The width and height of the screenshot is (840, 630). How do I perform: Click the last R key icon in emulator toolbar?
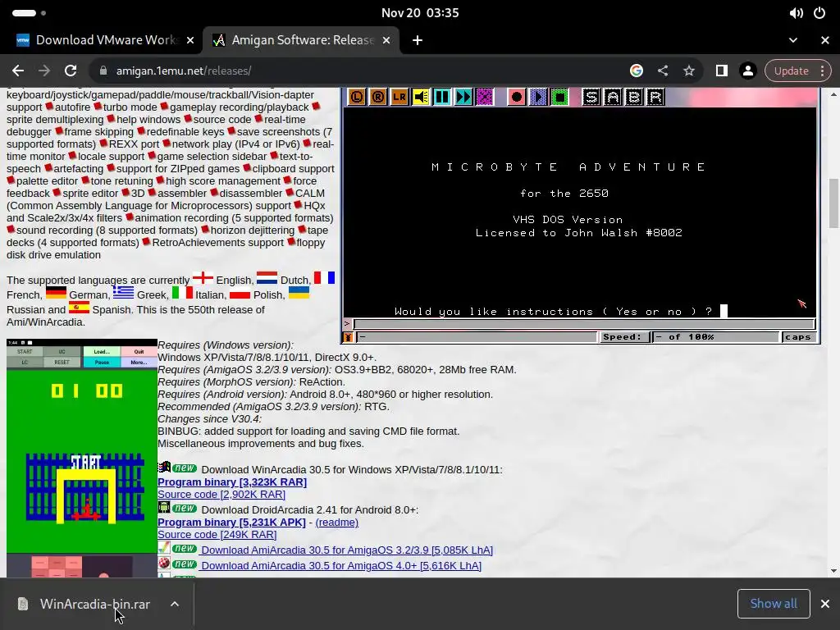click(655, 97)
